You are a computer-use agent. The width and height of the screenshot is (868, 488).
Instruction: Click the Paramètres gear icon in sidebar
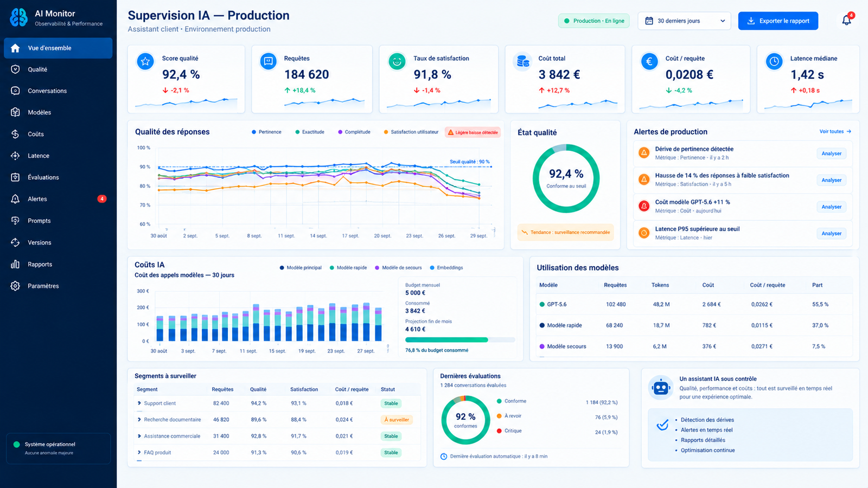pyautogui.click(x=15, y=286)
